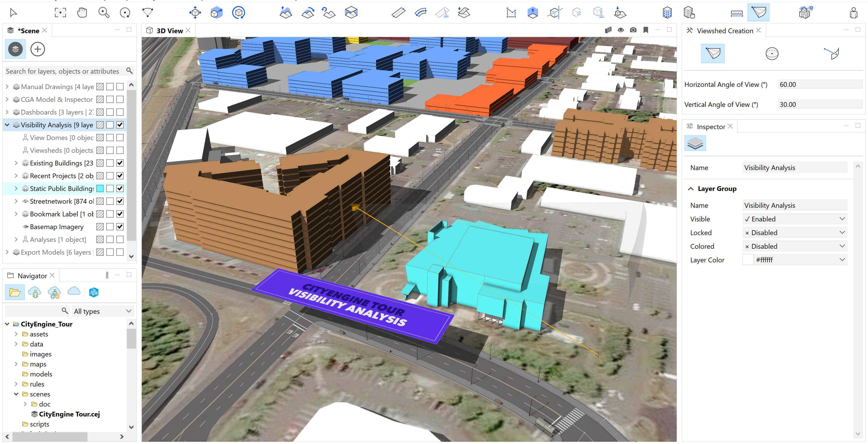This screenshot has height=444, width=868.
Task: Click the viewshed tool in top toolbar
Action: tap(758, 13)
